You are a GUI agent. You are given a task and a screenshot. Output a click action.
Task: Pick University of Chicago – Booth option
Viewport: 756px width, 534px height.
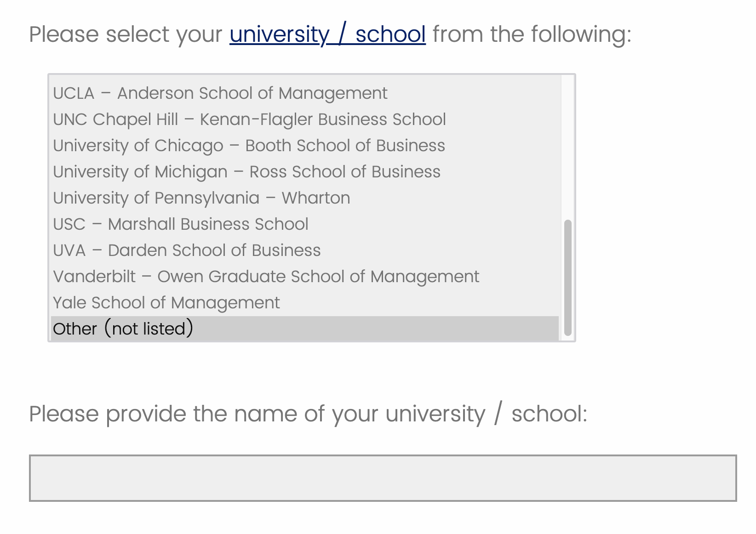pos(249,146)
